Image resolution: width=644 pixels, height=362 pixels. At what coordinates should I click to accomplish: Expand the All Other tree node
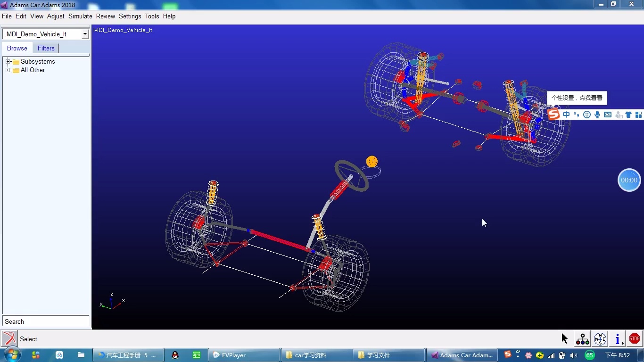[x=8, y=70]
